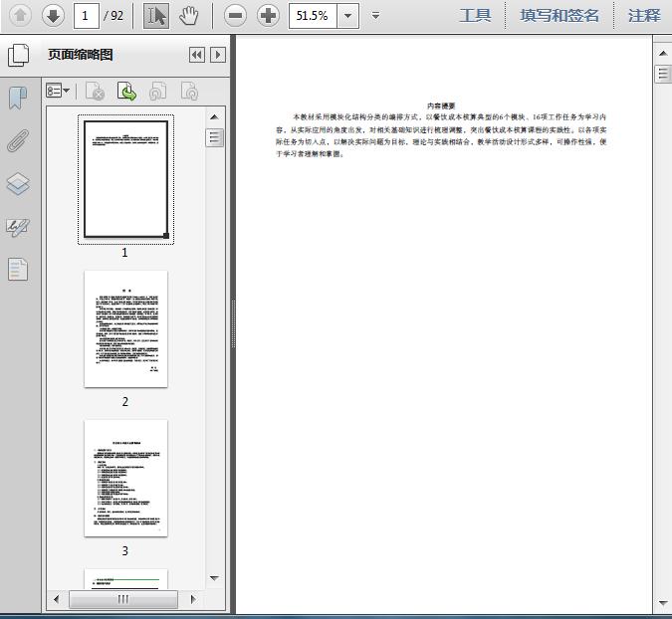672x619 pixels.
Task: Open the zoom percentage dropdown arrow
Action: (348, 16)
